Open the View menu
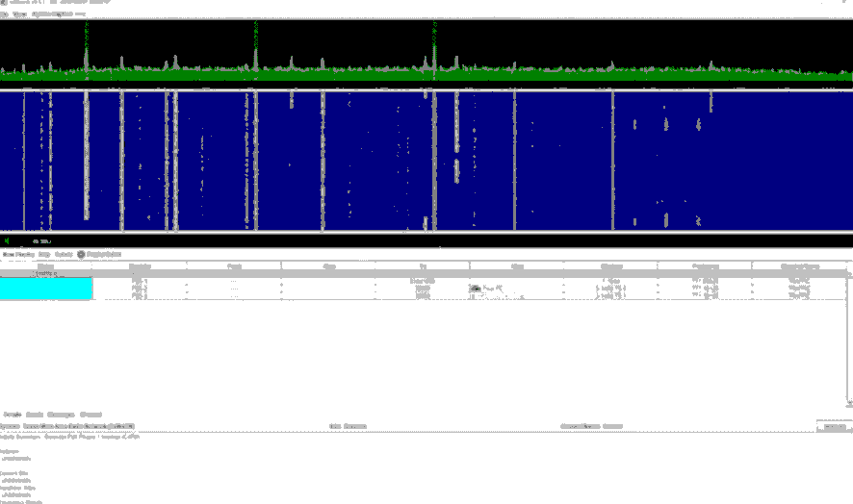This screenshot has height=504, width=853. pos(19,14)
